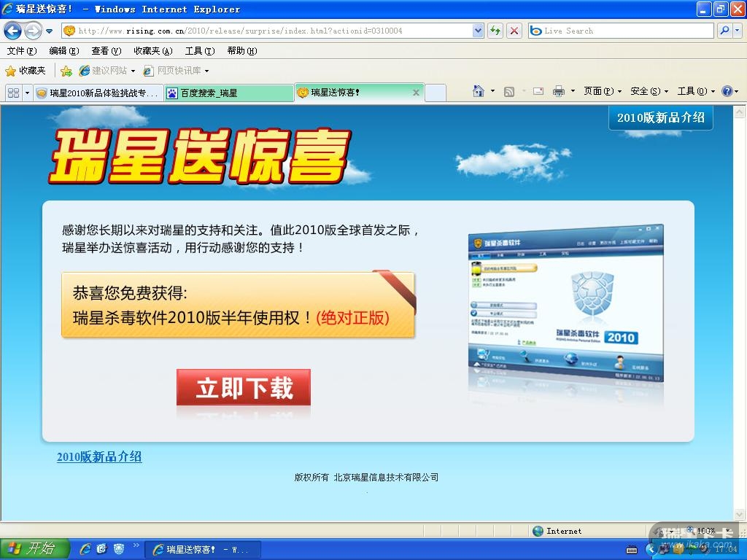Launch Internet Explorer from quick launch
Image resolution: width=747 pixels, height=560 pixels.
[85, 549]
